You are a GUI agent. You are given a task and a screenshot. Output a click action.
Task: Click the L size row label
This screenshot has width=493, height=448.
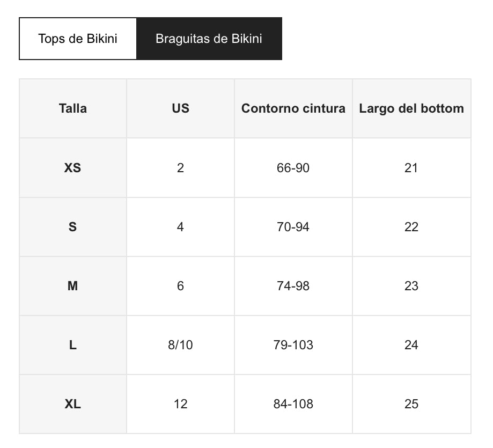click(x=73, y=345)
